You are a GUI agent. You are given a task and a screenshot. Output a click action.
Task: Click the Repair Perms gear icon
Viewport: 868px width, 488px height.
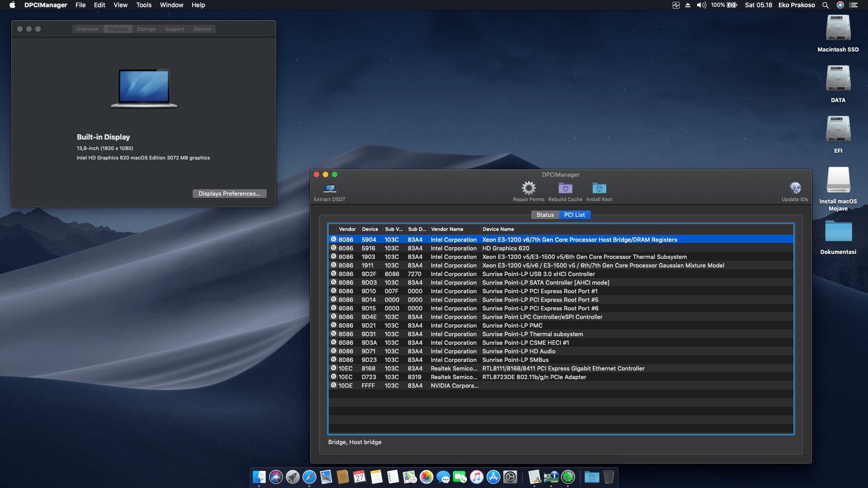528,188
